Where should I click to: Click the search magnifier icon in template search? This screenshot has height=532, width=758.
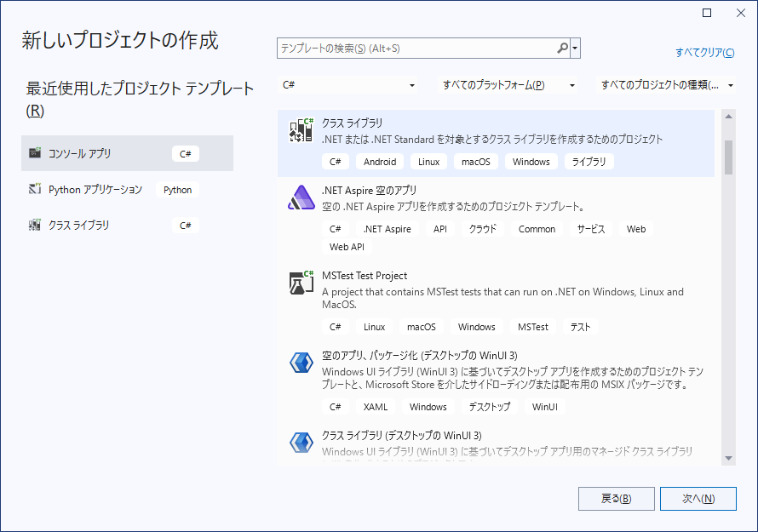click(x=562, y=49)
